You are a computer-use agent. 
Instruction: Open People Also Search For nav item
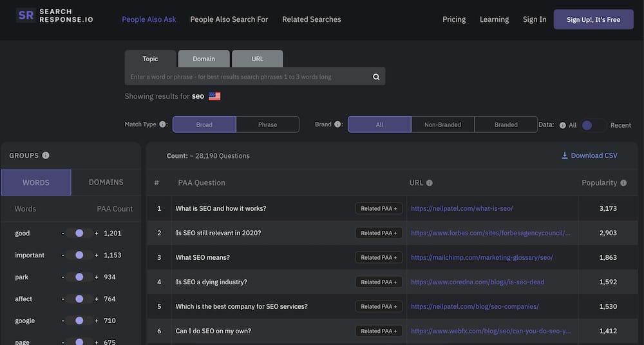point(229,19)
